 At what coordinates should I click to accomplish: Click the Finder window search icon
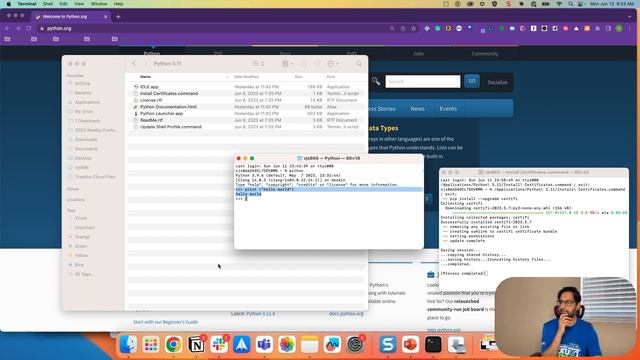click(x=359, y=64)
